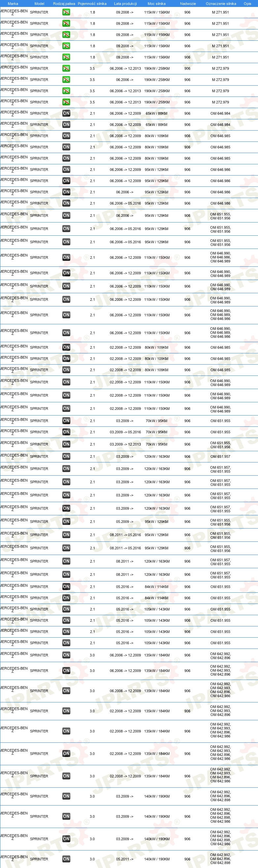This screenshot has width=258, height=868.
Task: Click petrol icon in the 3.5 row dated only 06.2006 ->
Action: click(x=66, y=80)
